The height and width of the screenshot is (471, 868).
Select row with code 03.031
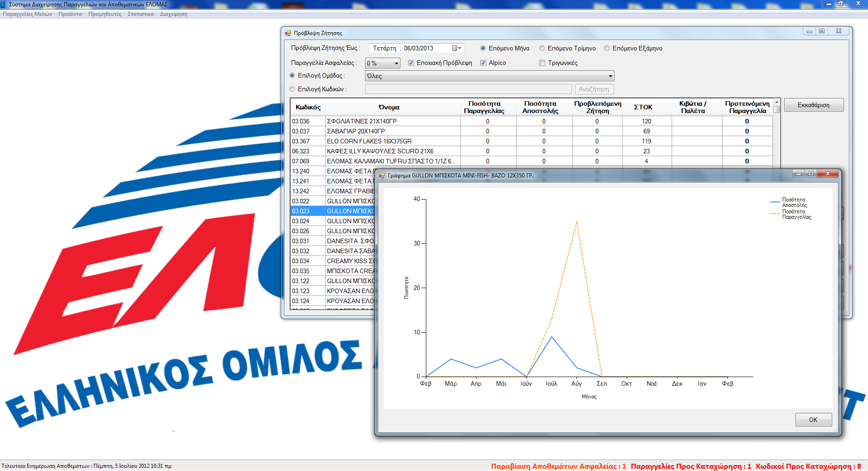(333, 241)
